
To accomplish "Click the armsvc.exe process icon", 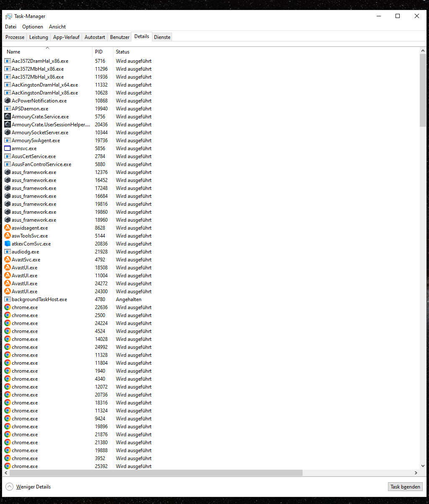I will pos(8,148).
